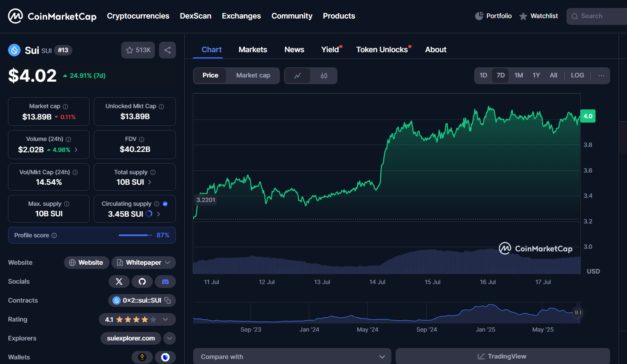Switch to the About tab
Image resolution: width=627 pixels, height=364 pixels.
pos(436,50)
